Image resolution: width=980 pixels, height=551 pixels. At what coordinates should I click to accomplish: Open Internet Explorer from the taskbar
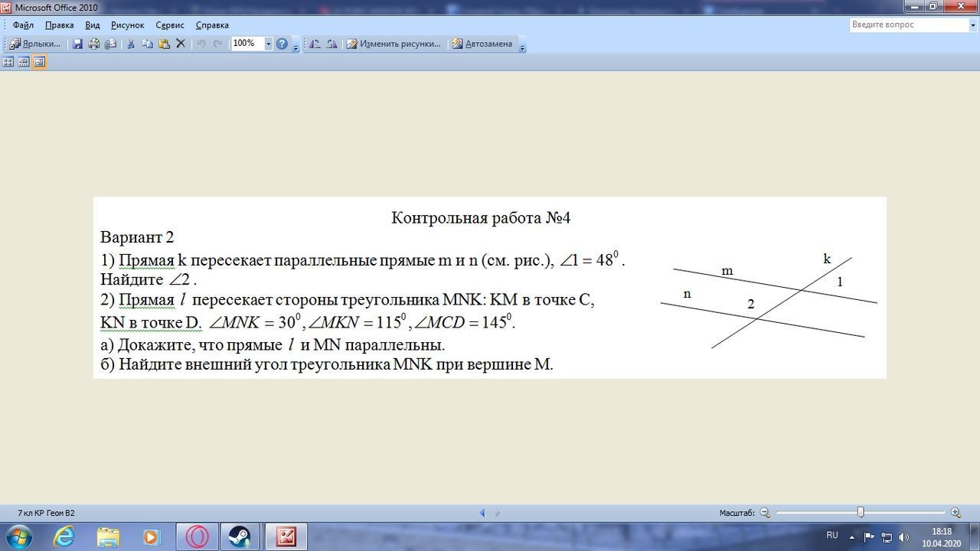tap(64, 536)
